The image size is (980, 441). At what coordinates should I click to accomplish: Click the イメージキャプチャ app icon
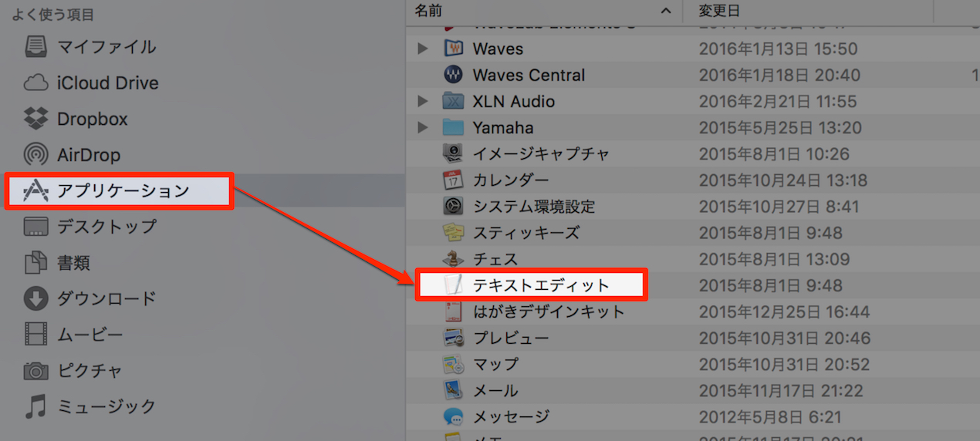point(453,153)
